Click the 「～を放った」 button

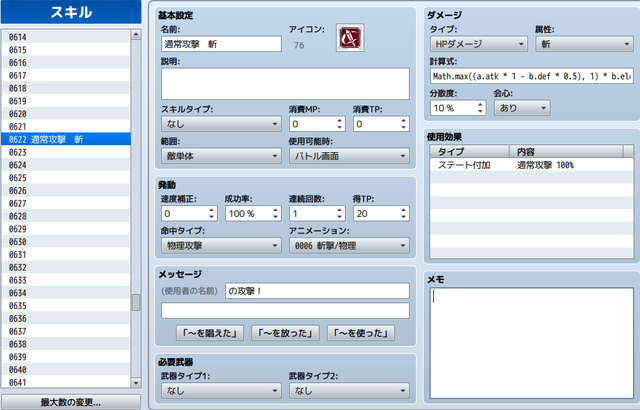coord(285,333)
